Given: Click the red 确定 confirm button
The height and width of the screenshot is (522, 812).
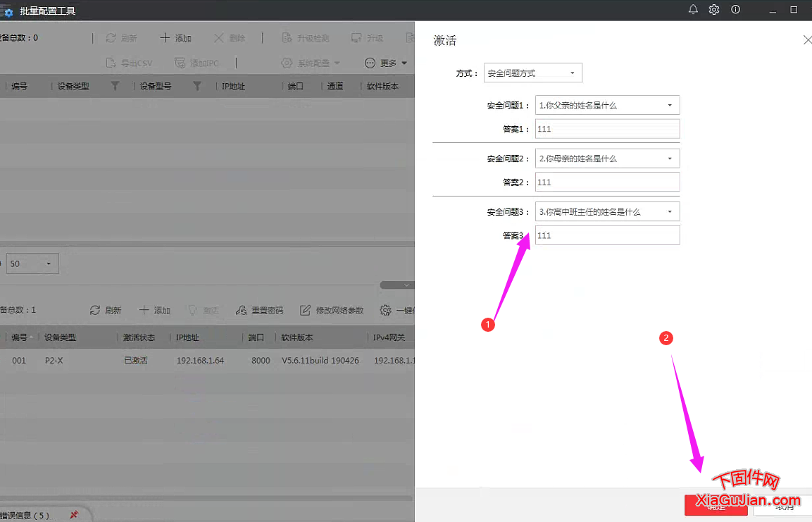Looking at the screenshot, I should pyautogui.click(x=716, y=505).
